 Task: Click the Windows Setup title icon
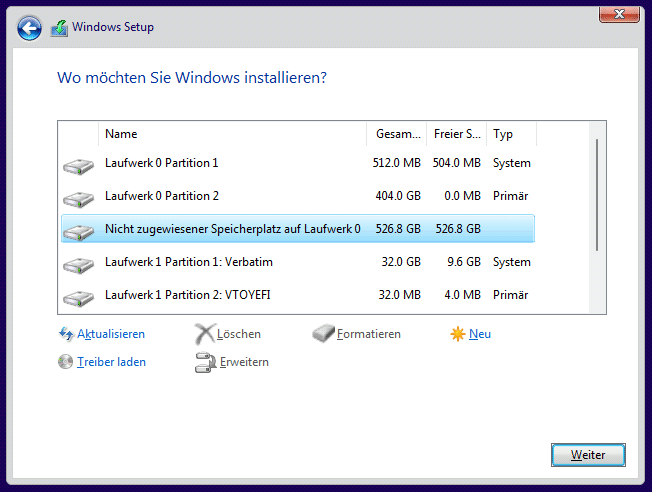coord(59,28)
